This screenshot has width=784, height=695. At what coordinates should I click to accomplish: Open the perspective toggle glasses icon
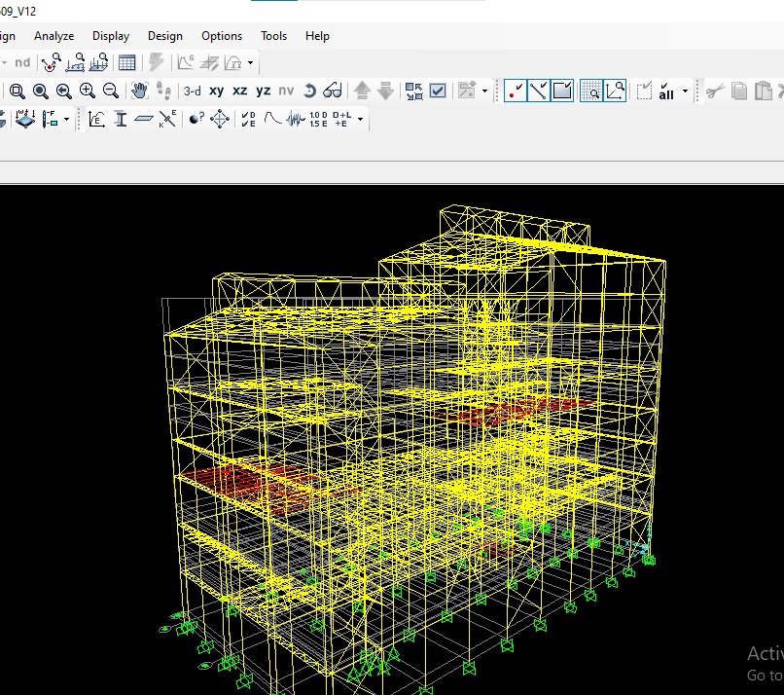tap(333, 91)
